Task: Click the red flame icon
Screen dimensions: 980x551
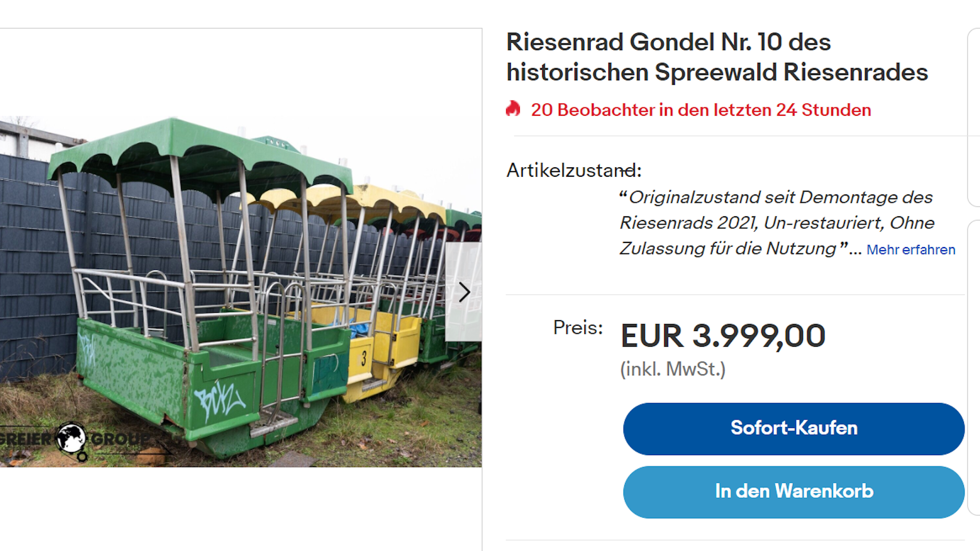Action: 513,109
